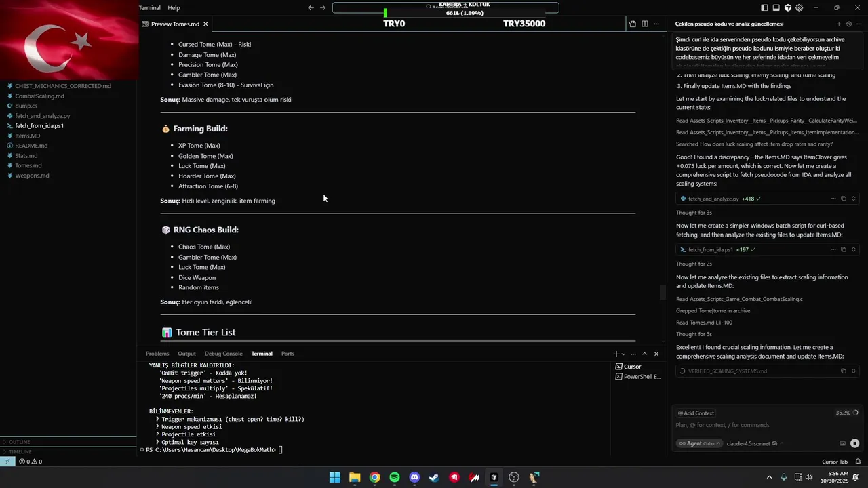Open CHEST_MECHANICS_CORRECTED.md file

point(63,86)
